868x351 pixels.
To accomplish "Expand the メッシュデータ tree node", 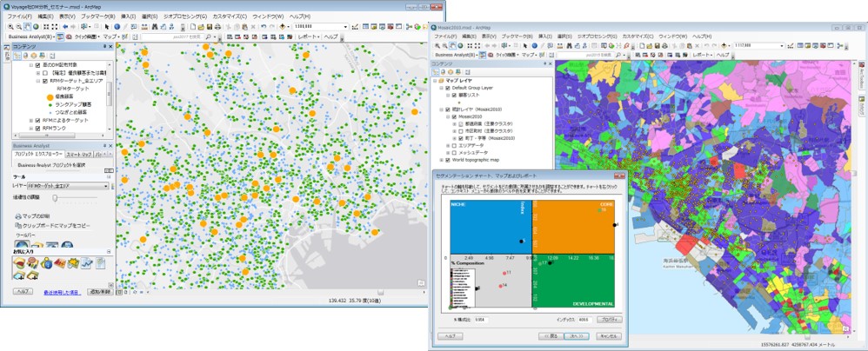I will [x=448, y=153].
